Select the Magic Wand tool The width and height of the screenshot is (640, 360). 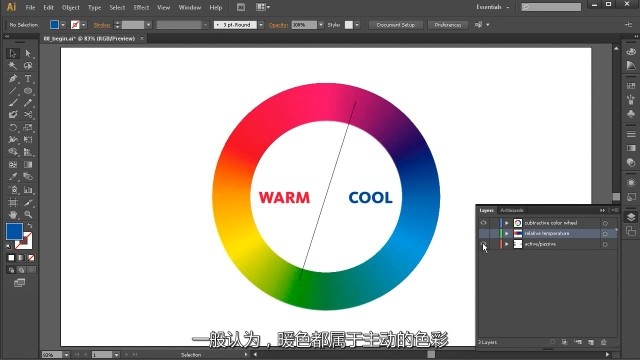pyautogui.click(x=13, y=66)
